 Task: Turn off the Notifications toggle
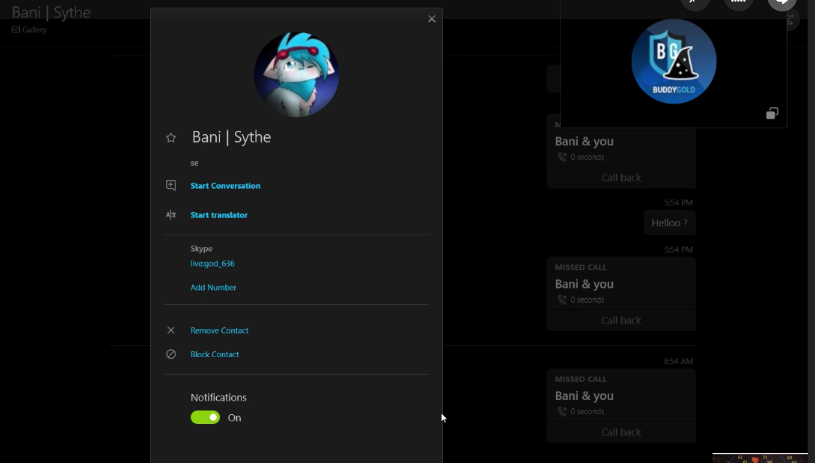[x=205, y=417]
